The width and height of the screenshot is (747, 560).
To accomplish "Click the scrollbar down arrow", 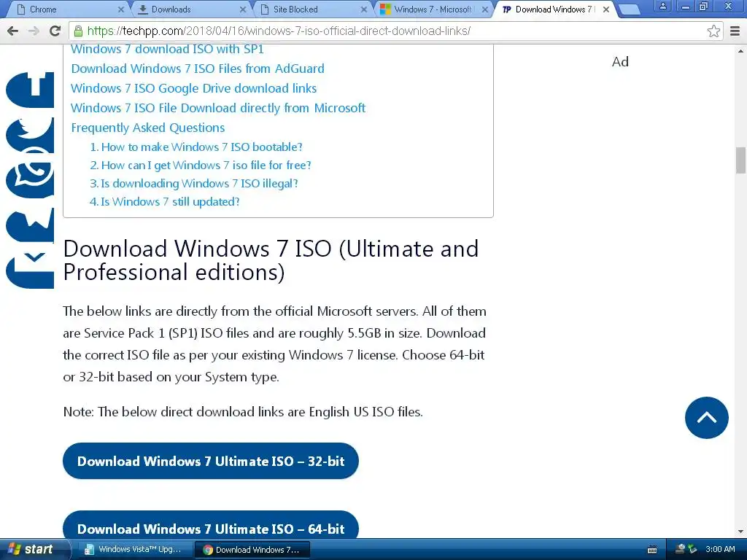I will tap(740, 532).
